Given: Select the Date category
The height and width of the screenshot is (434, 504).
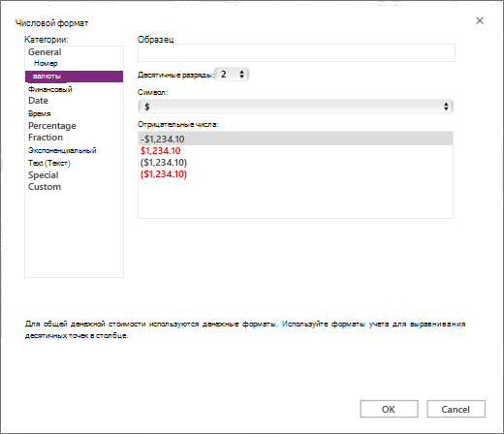Looking at the screenshot, I should click(x=38, y=101).
